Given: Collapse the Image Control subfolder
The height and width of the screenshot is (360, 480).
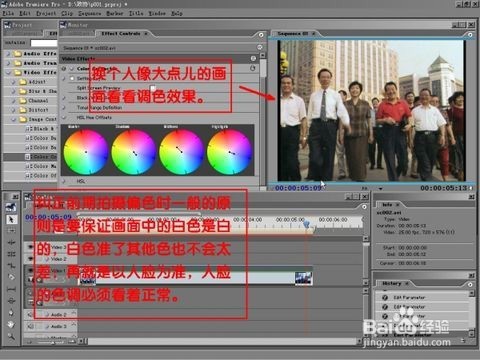Looking at the screenshot, I should click(x=13, y=119).
